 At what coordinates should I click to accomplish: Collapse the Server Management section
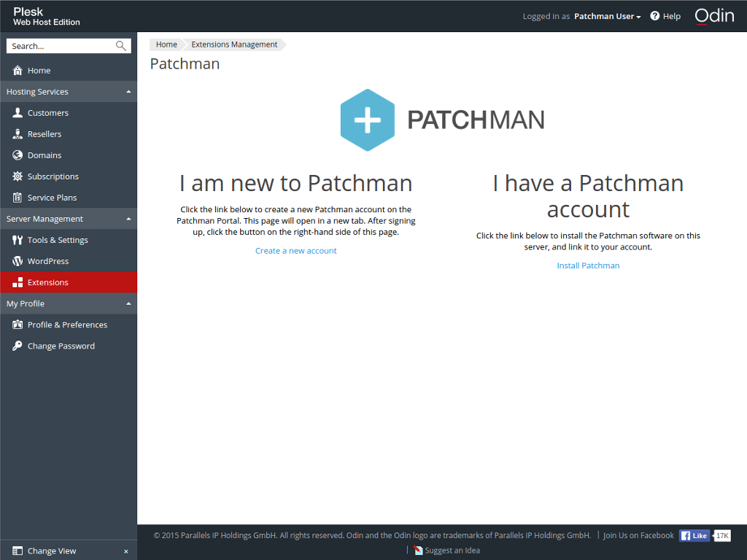click(128, 218)
